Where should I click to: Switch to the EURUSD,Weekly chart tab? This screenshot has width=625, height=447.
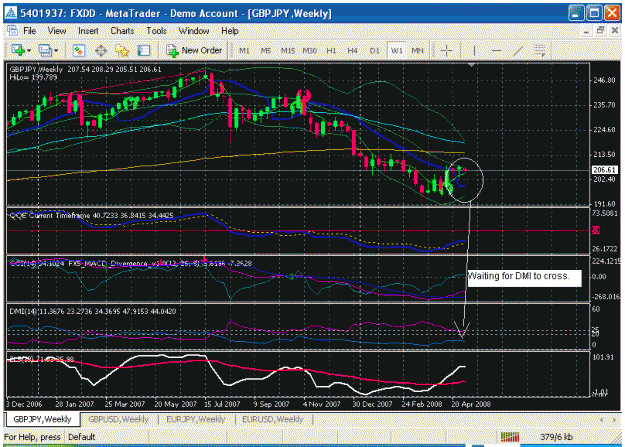click(x=273, y=419)
